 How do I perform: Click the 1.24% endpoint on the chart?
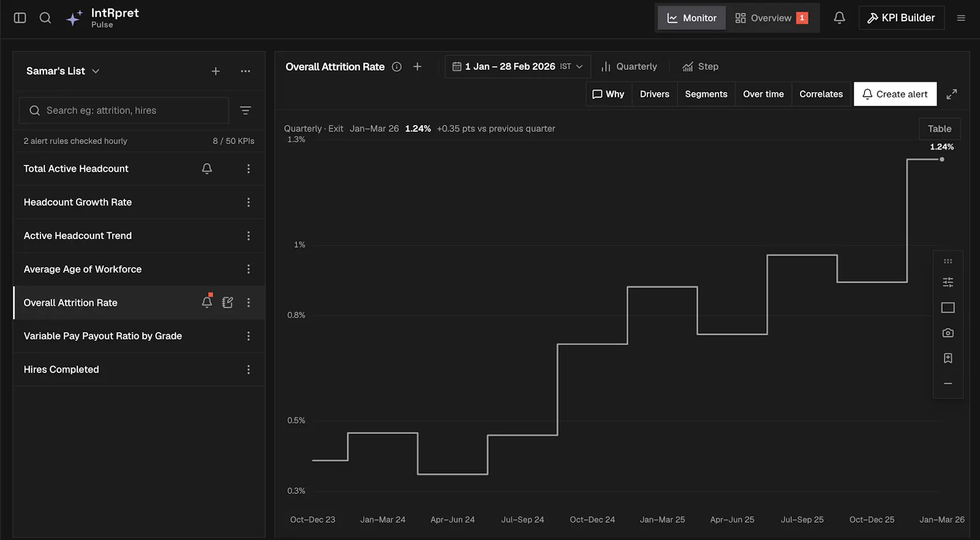942,159
